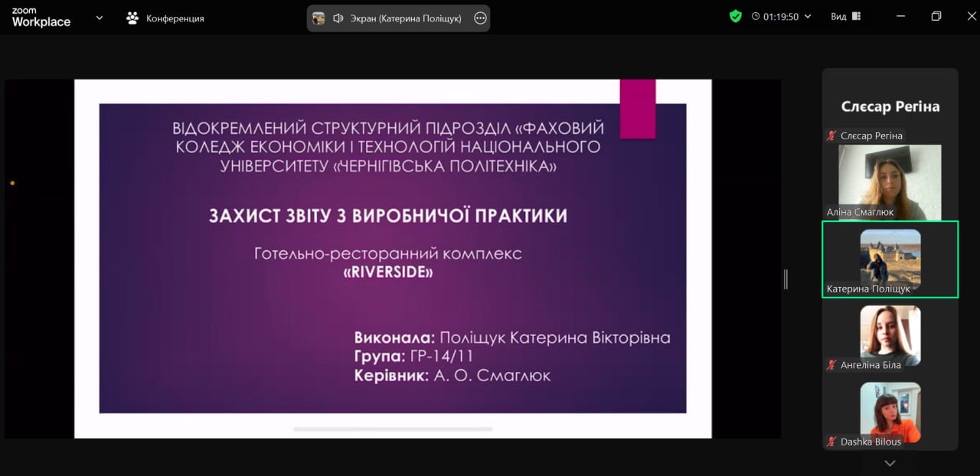Select Катерина Поліщук participant tile
Viewport: 980px width, 476px height.
890,259
